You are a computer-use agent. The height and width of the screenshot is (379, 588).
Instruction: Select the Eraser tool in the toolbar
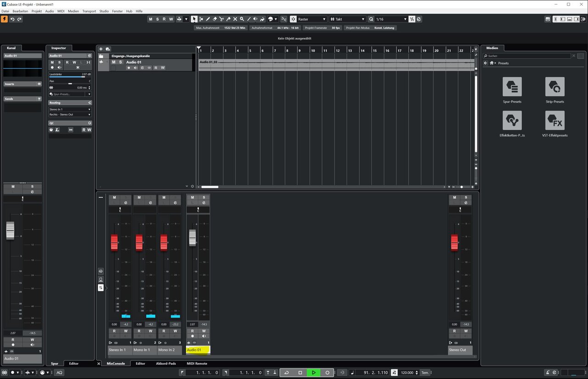click(215, 19)
